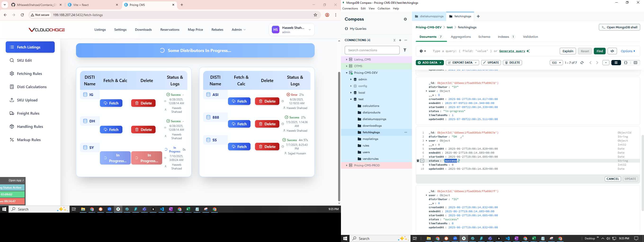Image resolution: width=644 pixels, height=242 pixels.
Task: Click Delete button for SS distributor
Action: pos(267,147)
